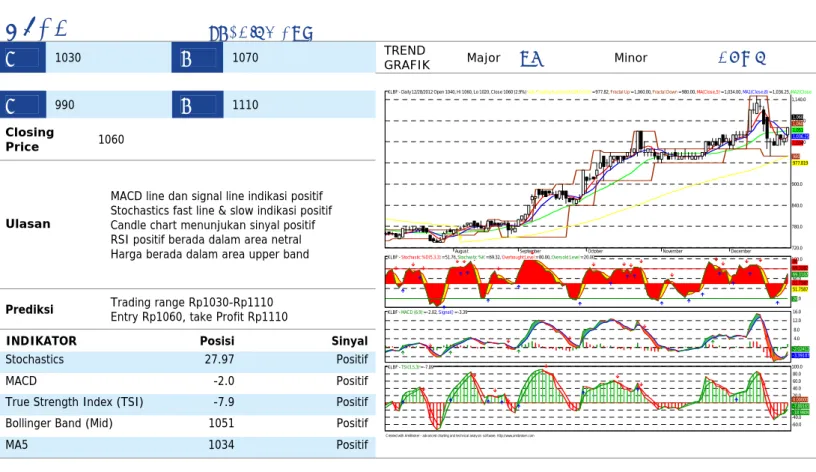Click the INDIKATOR column header
Screen dimensions: 816x472
tap(41, 341)
